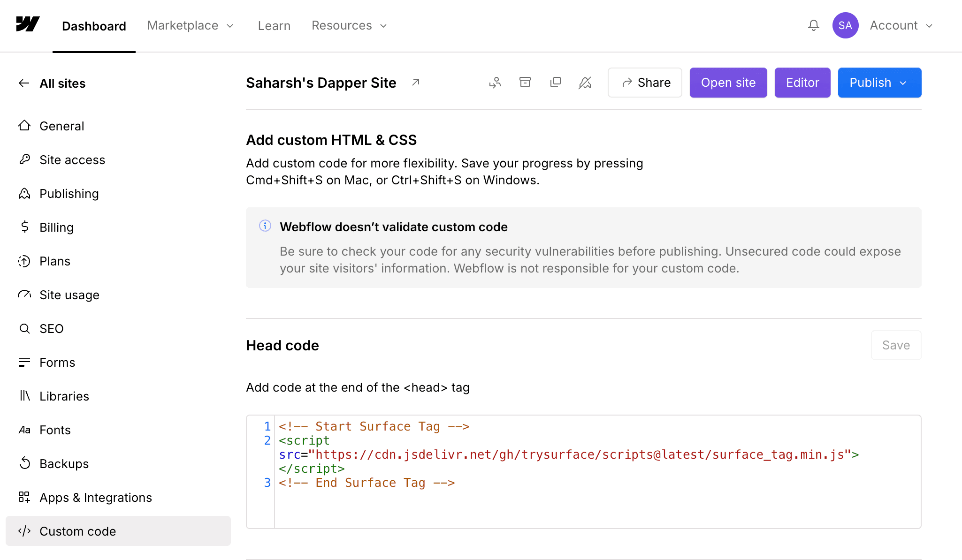
Task: Click the Start Surface Tag comment line
Action: pyautogui.click(x=374, y=426)
